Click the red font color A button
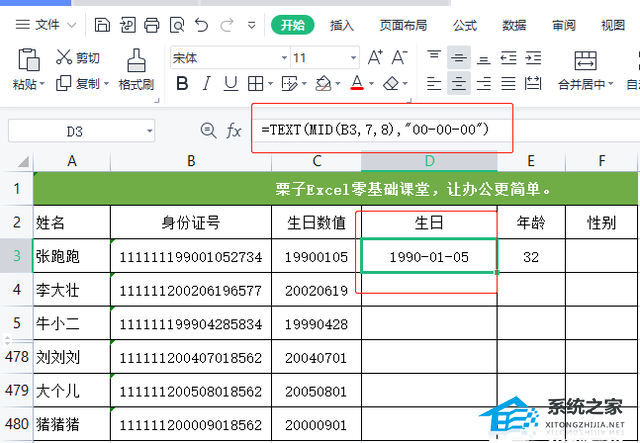Image resolution: width=640 pixels, height=443 pixels. (357, 84)
